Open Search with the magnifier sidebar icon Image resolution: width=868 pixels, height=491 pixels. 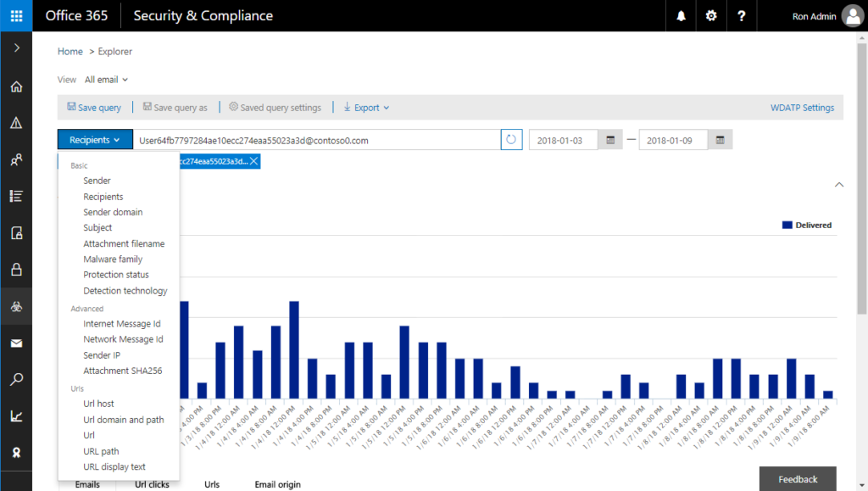pyautogui.click(x=16, y=379)
